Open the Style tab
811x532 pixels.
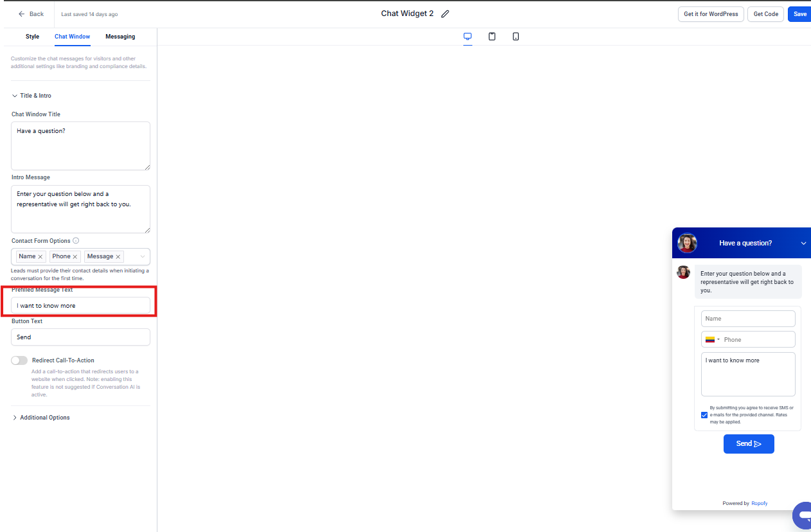[32, 37]
